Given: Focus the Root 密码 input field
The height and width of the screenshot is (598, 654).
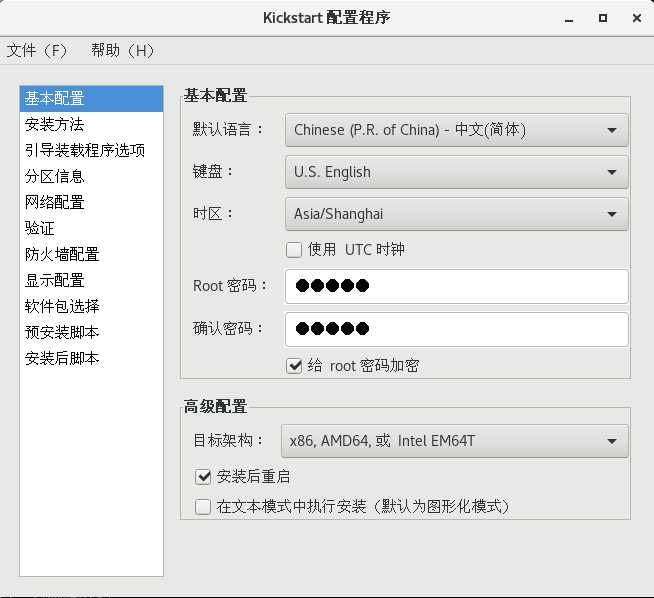Looking at the screenshot, I should [457, 286].
